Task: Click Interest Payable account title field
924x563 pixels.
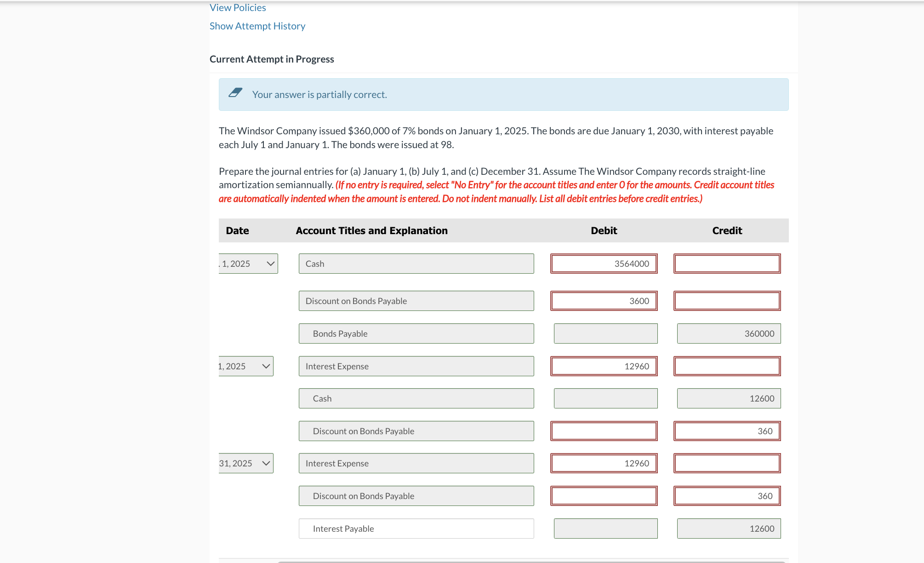Action: (416, 529)
